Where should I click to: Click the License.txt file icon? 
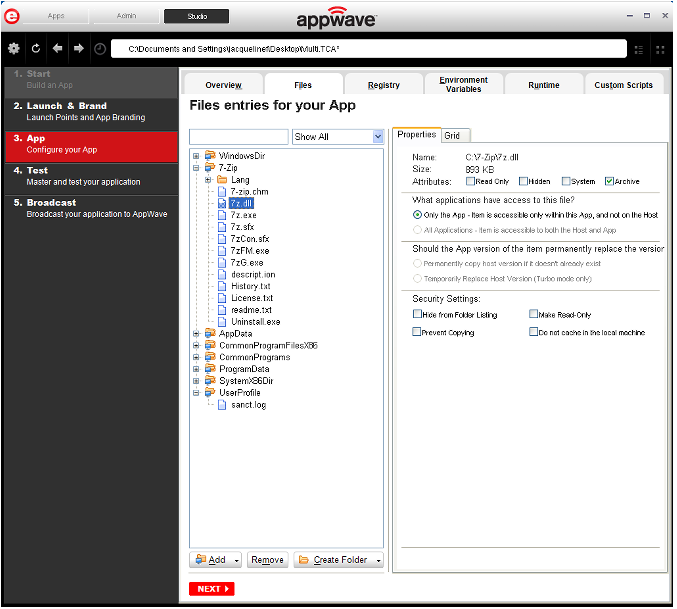222,298
